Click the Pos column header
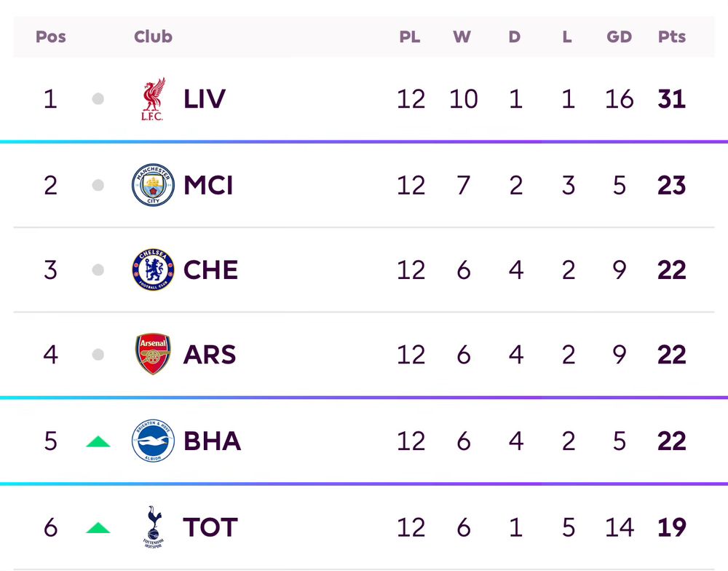 pos(51,36)
